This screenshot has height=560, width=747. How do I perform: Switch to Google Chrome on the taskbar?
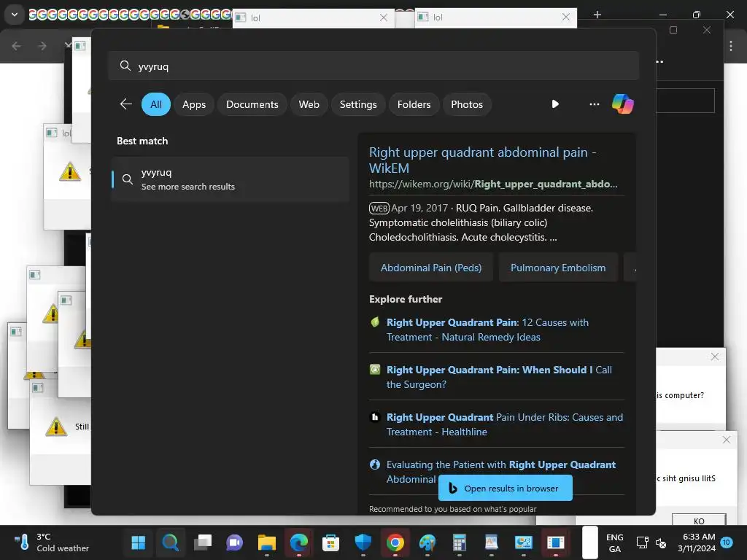[395, 542]
